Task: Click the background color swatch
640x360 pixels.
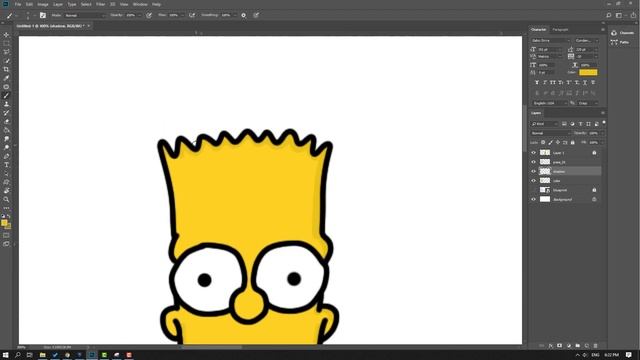Action: (x=8, y=226)
